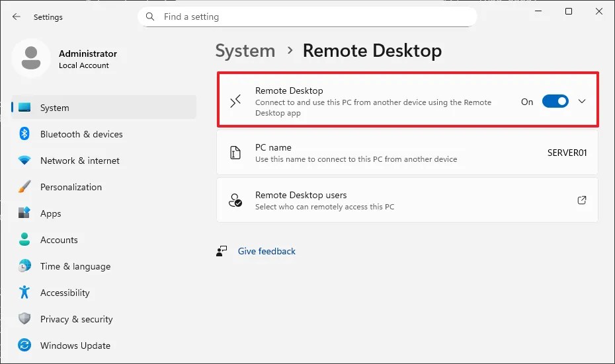Click the Administrator account name
615x364 pixels.
88,54
